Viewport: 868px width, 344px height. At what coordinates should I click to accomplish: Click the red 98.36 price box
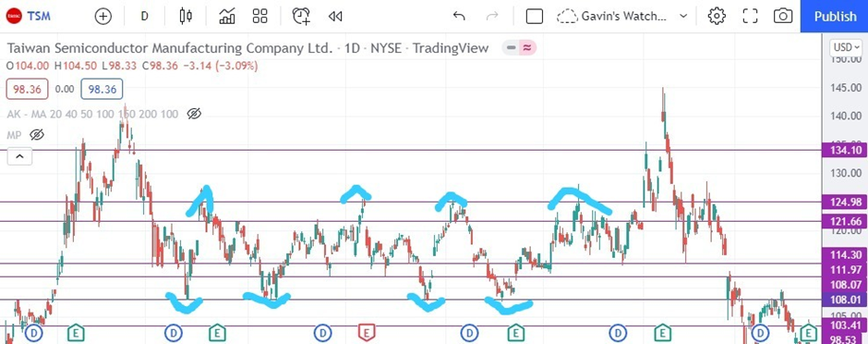point(28,89)
